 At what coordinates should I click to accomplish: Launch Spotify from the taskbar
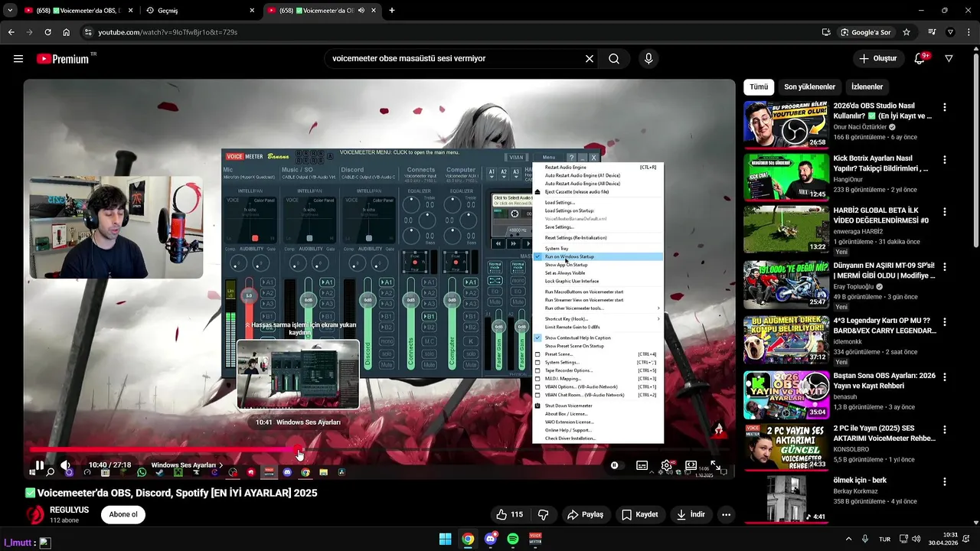pyautogui.click(x=513, y=539)
